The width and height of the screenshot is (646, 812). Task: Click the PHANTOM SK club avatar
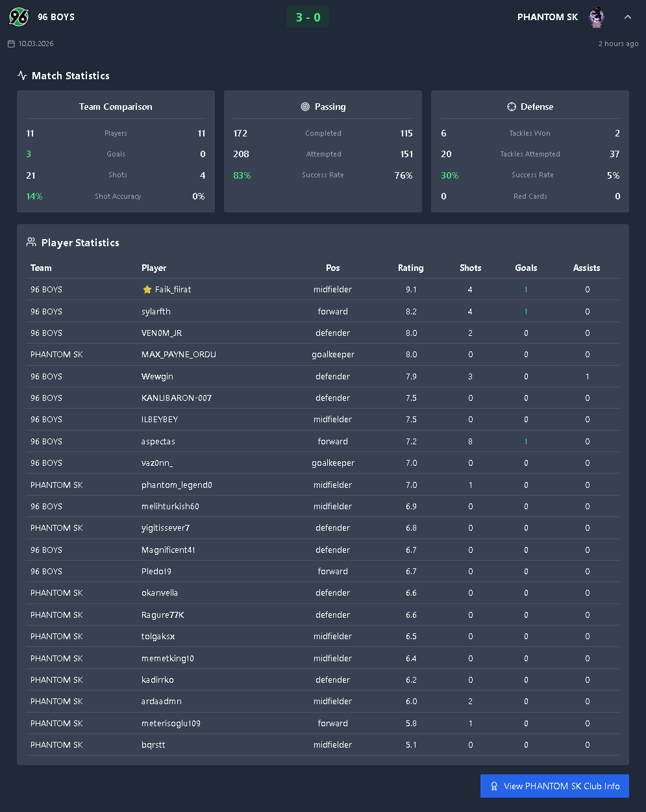(596, 18)
